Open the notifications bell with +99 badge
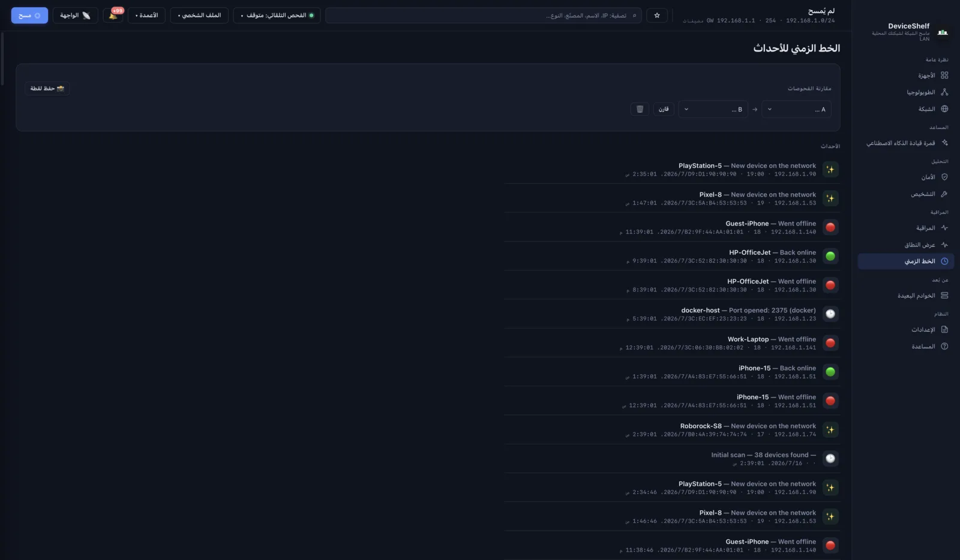Viewport: 960px width, 560px height. pyautogui.click(x=113, y=15)
